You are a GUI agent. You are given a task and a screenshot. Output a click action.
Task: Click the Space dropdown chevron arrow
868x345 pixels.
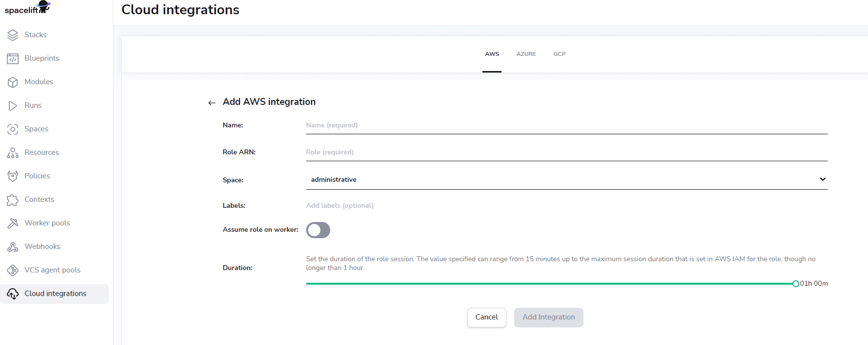pyautogui.click(x=823, y=179)
